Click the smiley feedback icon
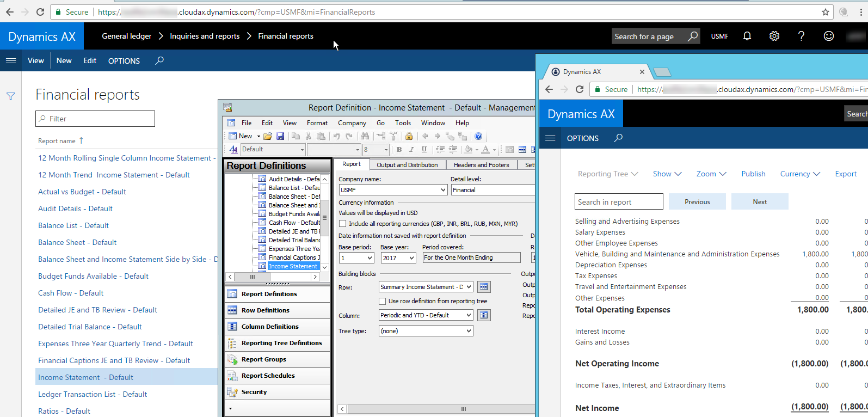Screen dimensions: 868x417 click(829, 36)
